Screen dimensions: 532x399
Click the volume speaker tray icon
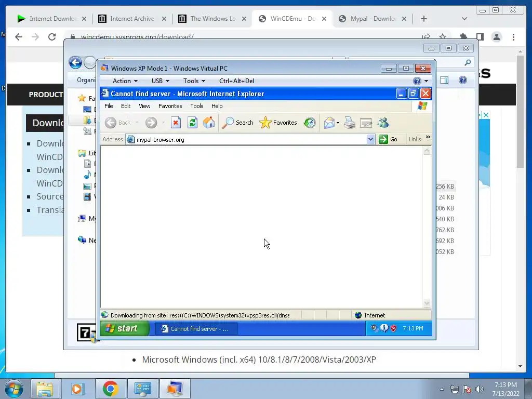click(x=479, y=389)
